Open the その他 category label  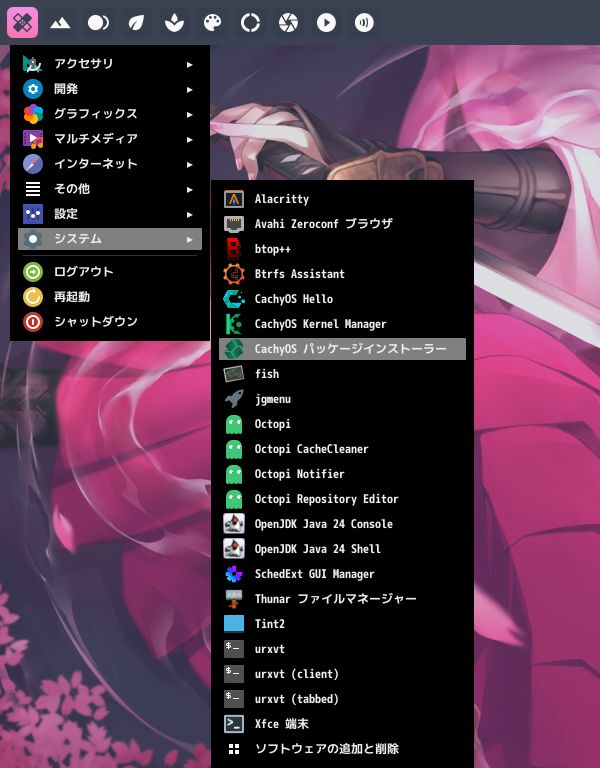click(72, 189)
